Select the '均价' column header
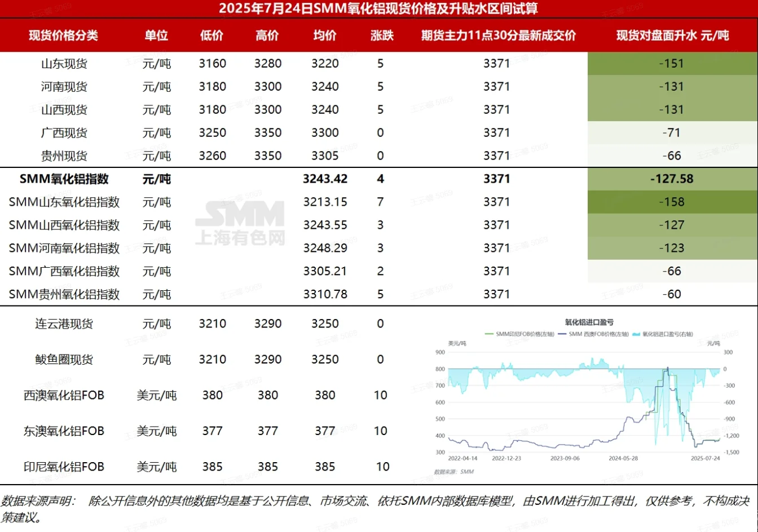This screenshot has height=532, width=758. click(325, 36)
